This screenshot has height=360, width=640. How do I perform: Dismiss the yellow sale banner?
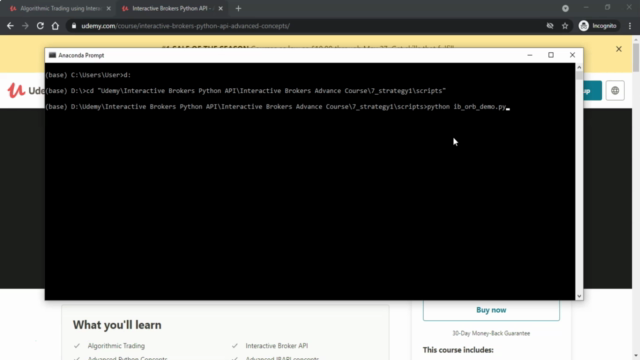coord(619,49)
